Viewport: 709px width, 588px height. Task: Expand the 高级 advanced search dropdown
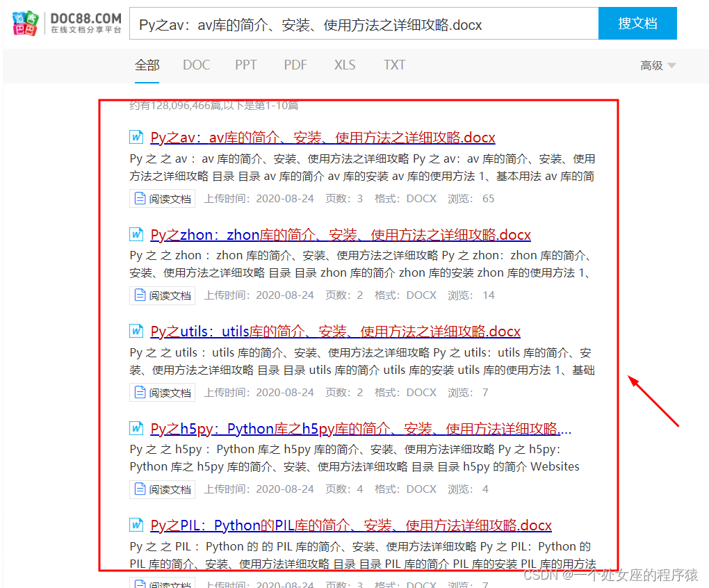(x=658, y=65)
